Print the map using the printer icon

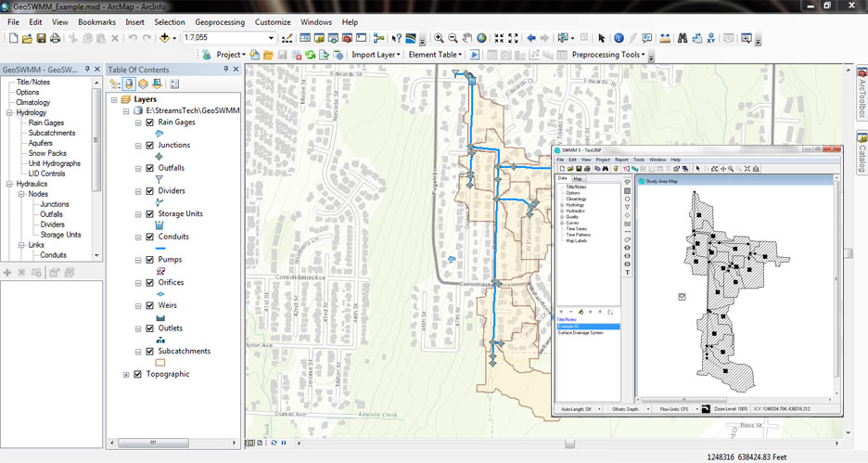(56, 38)
